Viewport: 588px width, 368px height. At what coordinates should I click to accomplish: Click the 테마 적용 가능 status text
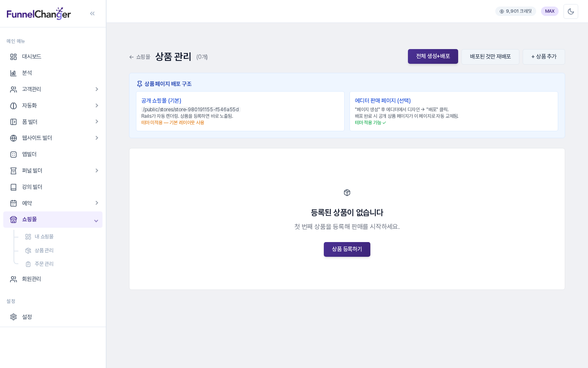click(x=370, y=123)
